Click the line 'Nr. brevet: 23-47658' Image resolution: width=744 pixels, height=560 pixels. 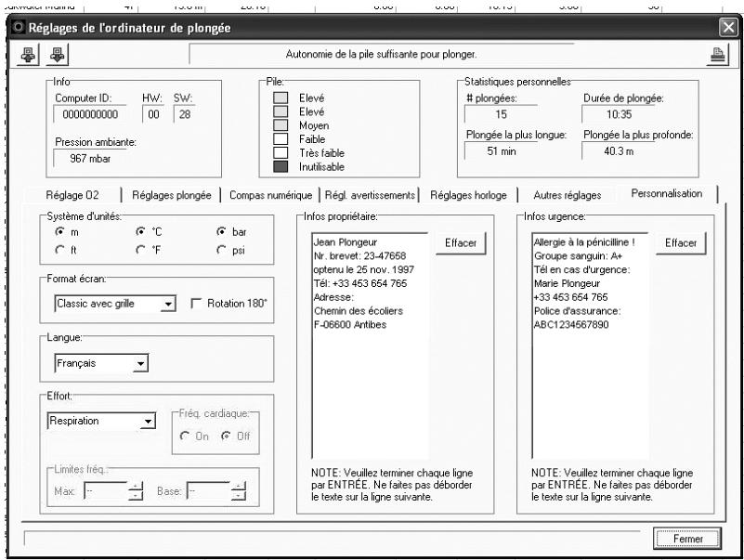(359, 255)
